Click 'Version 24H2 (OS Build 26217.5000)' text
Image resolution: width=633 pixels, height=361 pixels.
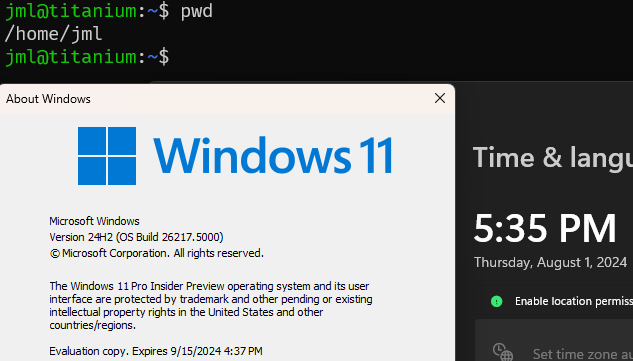pyautogui.click(x=136, y=237)
